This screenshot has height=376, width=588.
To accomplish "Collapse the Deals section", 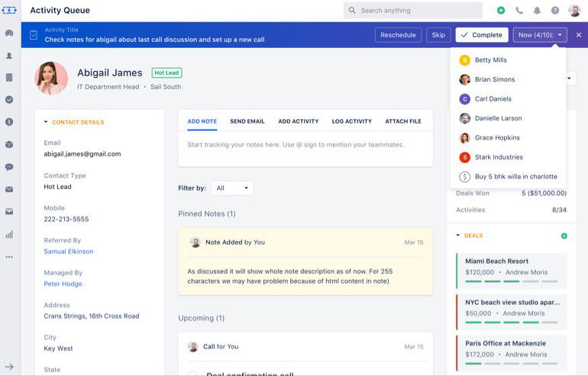I will pos(458,236).
